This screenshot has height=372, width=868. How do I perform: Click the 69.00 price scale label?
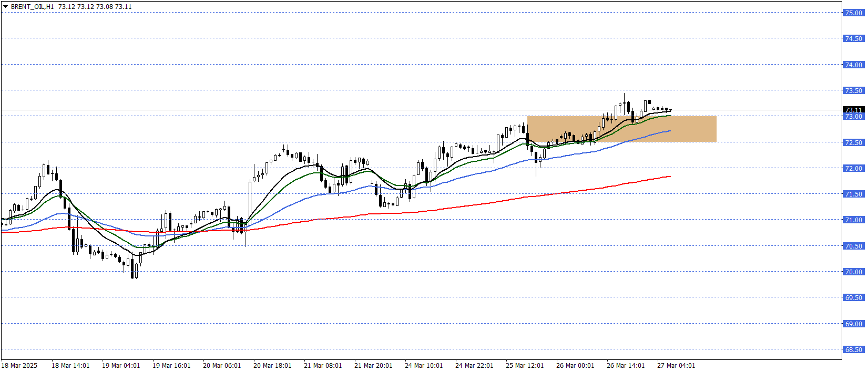(853, 324)
